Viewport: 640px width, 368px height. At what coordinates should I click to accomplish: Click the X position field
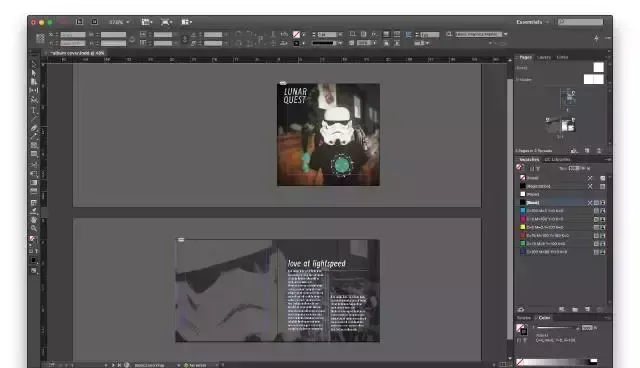pos(73,35)
